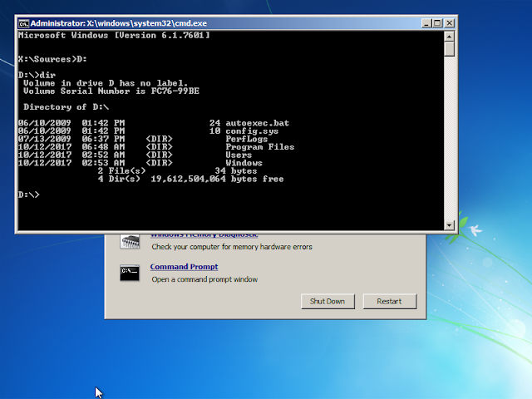The height and width of the screenshot is (399, 532).
Task: Click the '2 File(s) 34 bytes' summary line
Action: click(177, 170)
